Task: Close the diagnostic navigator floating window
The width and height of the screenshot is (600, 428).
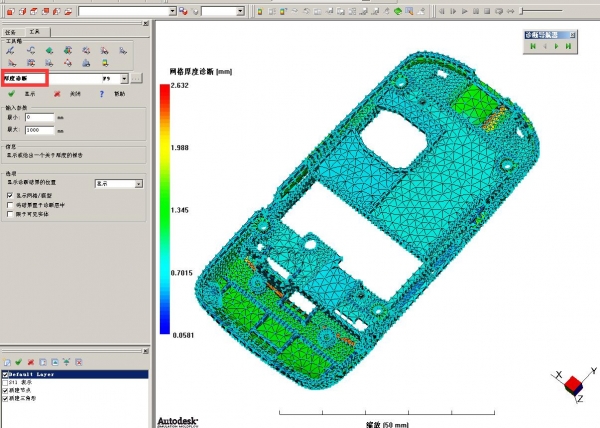Action: (x=572, y=35)
